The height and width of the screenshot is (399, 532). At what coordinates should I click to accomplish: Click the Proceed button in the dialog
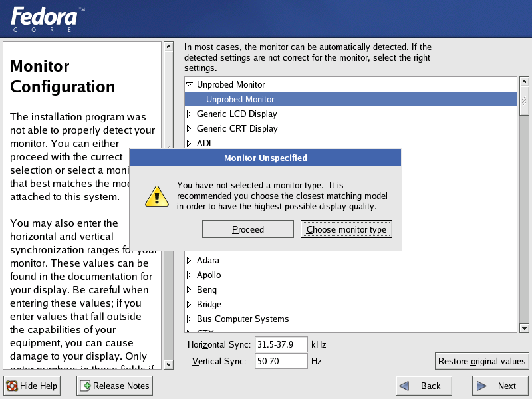(247, 229)
